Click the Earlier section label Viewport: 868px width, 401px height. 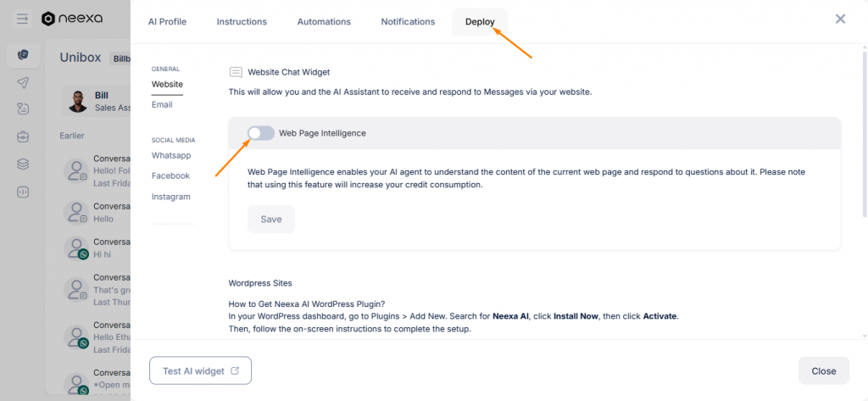coord(72,135)
